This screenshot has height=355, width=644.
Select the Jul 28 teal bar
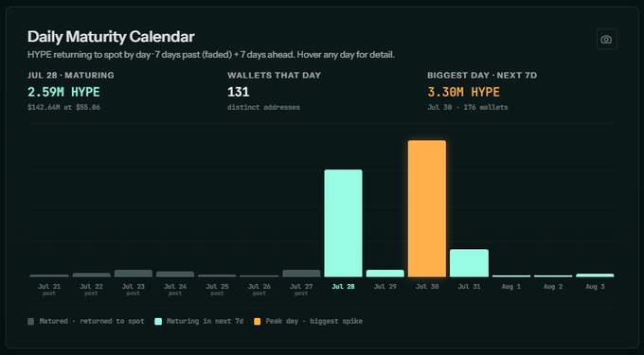pos(344,223)
